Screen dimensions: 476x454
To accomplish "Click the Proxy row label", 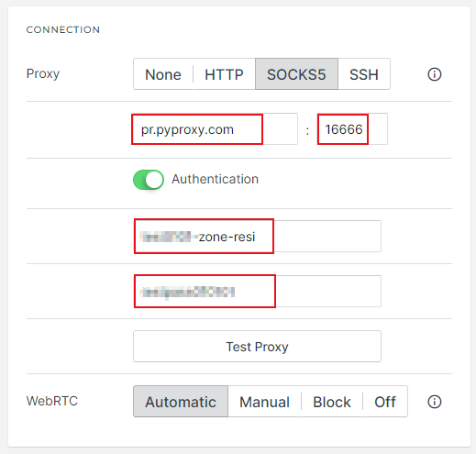I will point(43,74).
